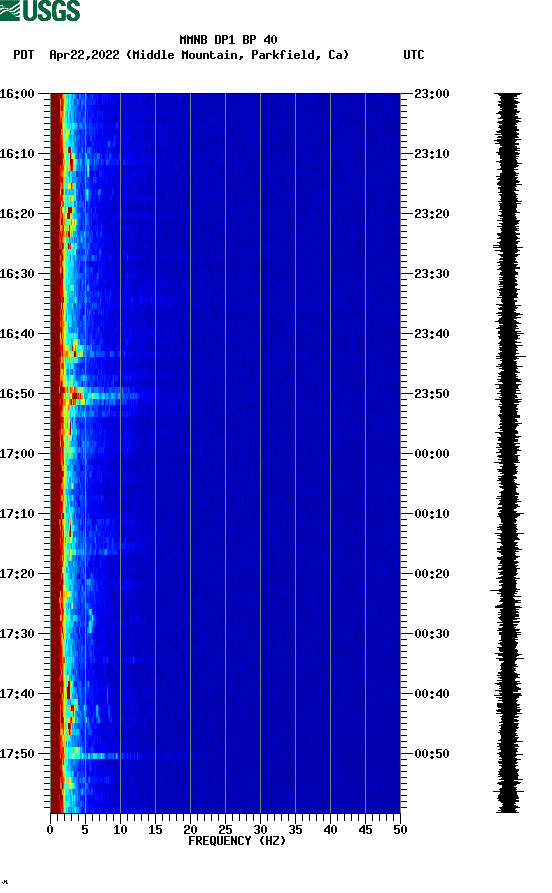Viewport: 552px width, 893px height.
Task: Click the '23:10' UTC time label
Action: [432, 154]
